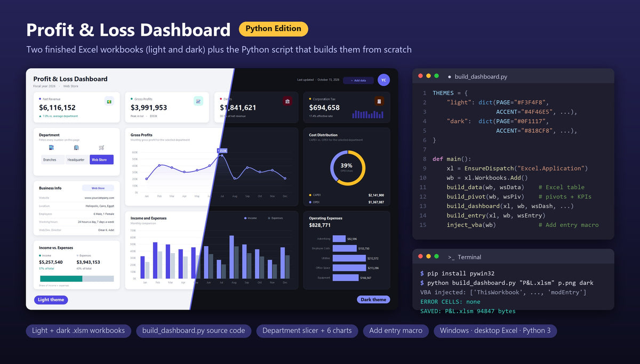Click the $5,257,540 income value
This screenshot has height=364, width=640.
[x=51, y=262]
